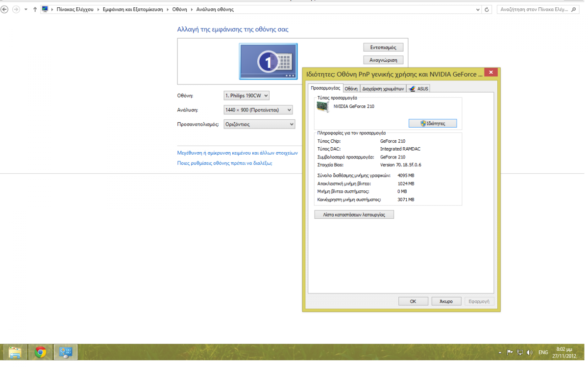Open recent locations chevron beside Forward arrow
The image size is (588, 368).
click(x=26, y=9)
